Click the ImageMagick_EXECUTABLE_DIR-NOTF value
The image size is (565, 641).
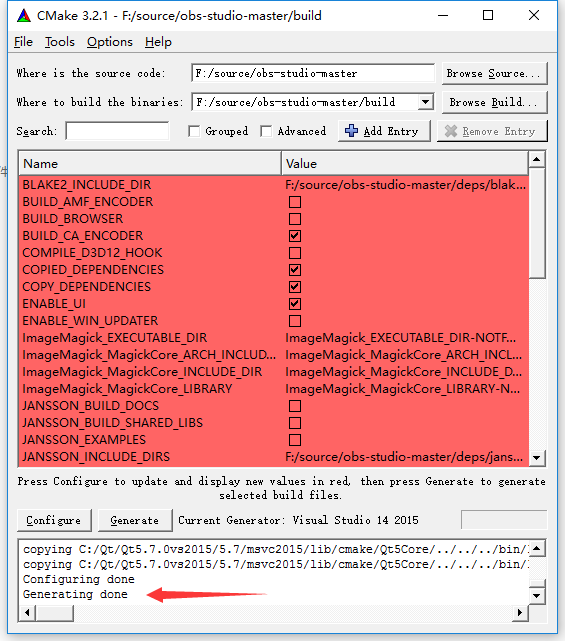coord(401,338)
